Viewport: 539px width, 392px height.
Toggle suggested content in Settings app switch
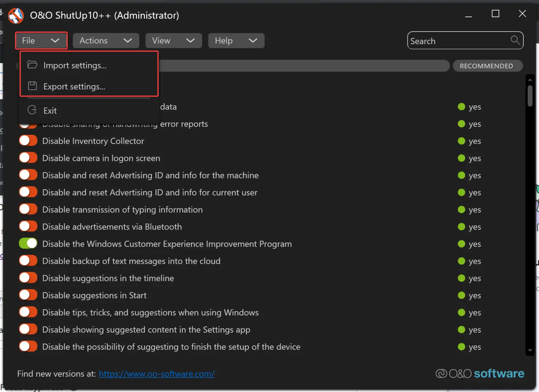(x=28, y=330)
